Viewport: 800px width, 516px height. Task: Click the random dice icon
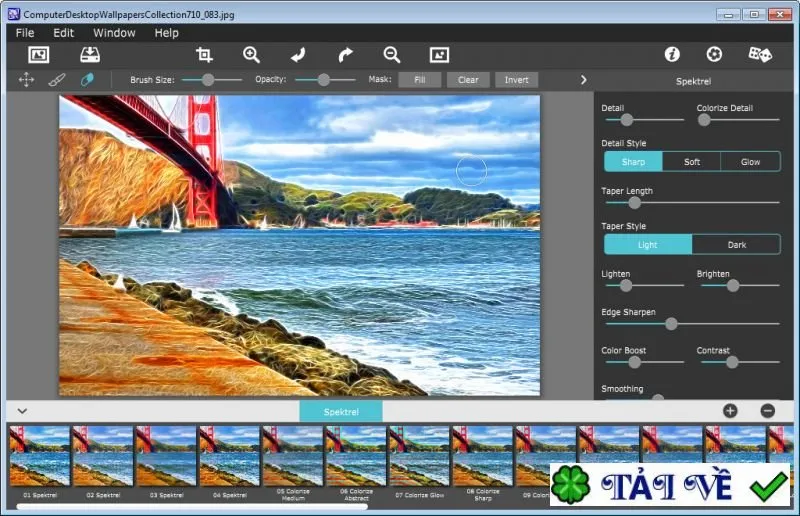click(760, 54)
